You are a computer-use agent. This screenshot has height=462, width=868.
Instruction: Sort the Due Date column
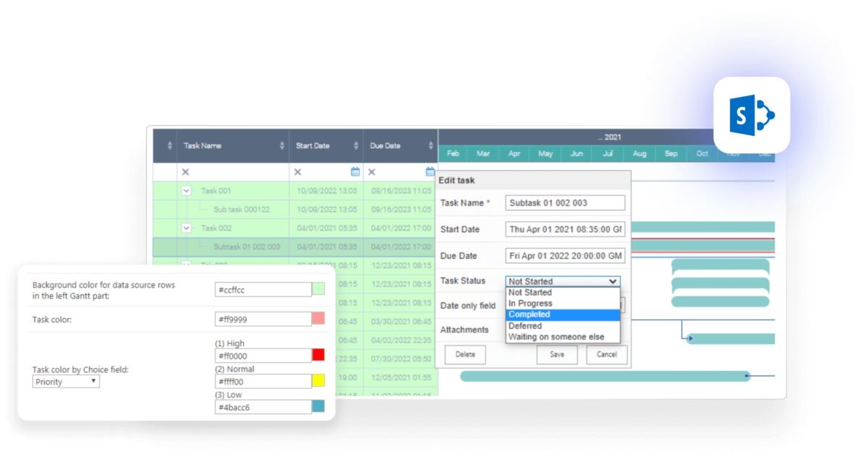click(x=432, y=145)
